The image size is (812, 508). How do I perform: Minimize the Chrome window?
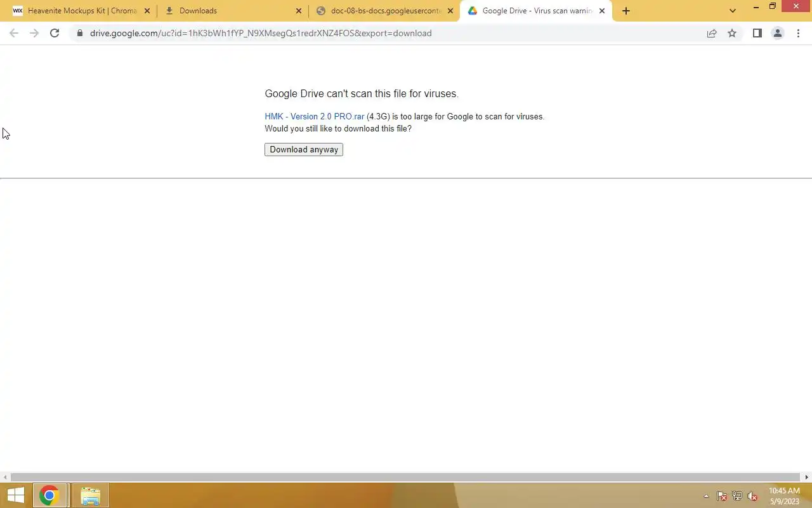pyautogui.click(x=756, y=7)
